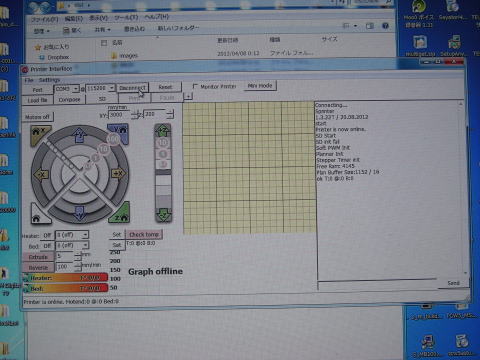480x360 pixels.
Task: Open the File menu in Printer Interface
Action: (x=29, y=80)
